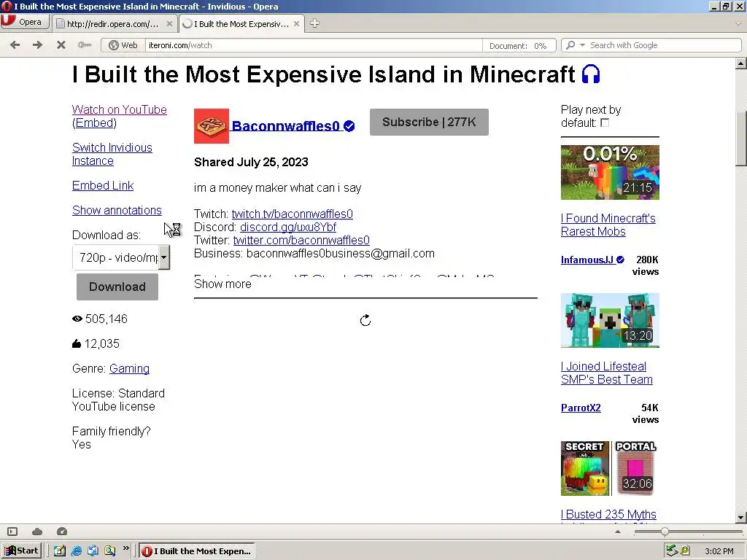
Task: Click the Web globe icon in address bar
Action: tap(113, 45)
